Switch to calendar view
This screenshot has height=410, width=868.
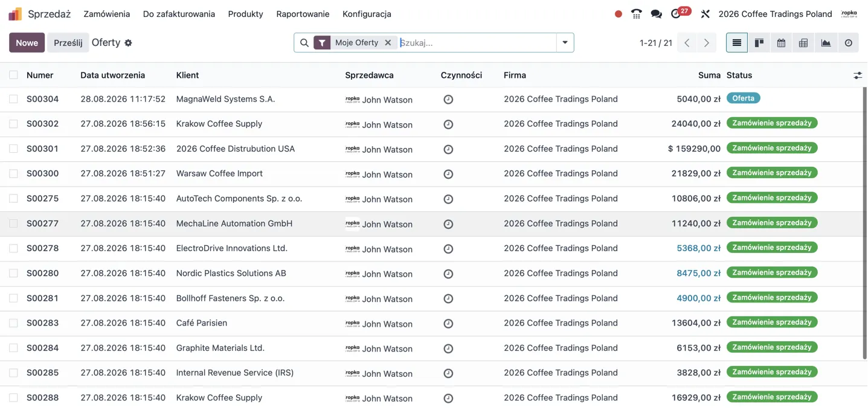[x=781, y=43]
